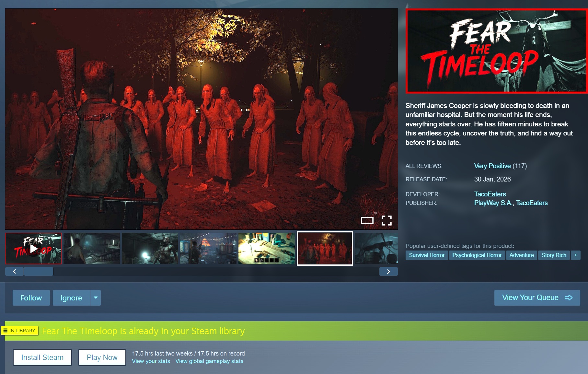Select the Adventure tag
Image resolution: width=588 pixels, height=374 pixels.
point(522,255)
